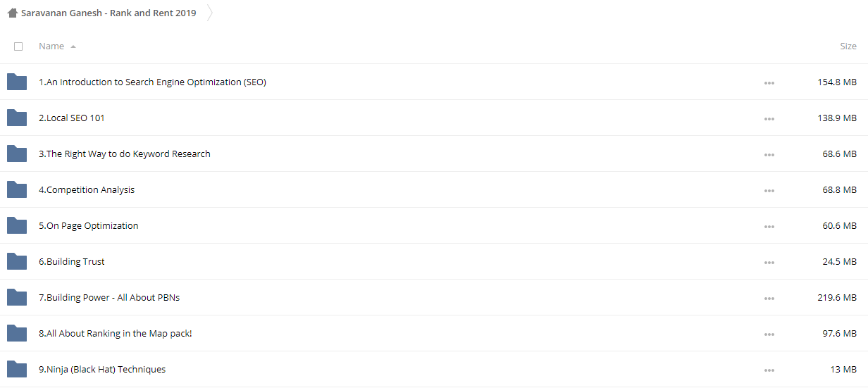The height and width of the screenshot is (388, 868).
Task: Click folder icon for Building Trust
Action: point(17,261)
